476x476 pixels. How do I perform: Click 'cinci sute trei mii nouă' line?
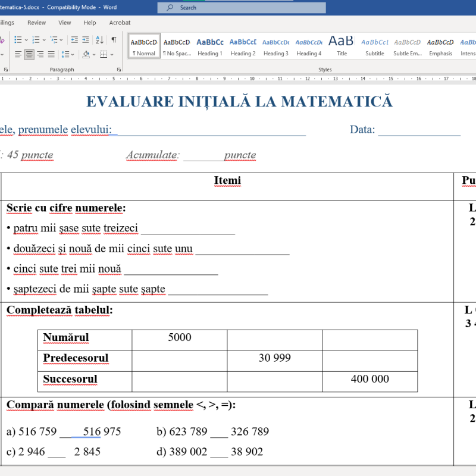[x=67, y=269]
